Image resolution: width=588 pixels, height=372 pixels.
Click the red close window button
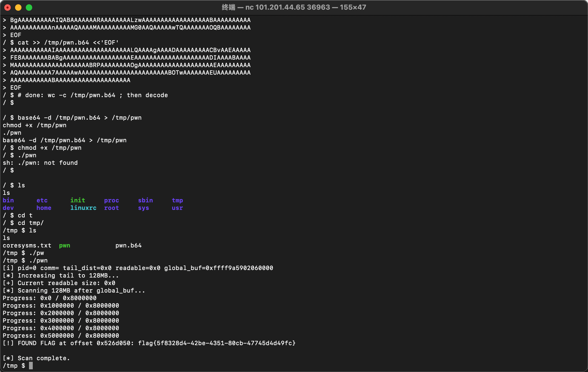[x=8, y=8]
